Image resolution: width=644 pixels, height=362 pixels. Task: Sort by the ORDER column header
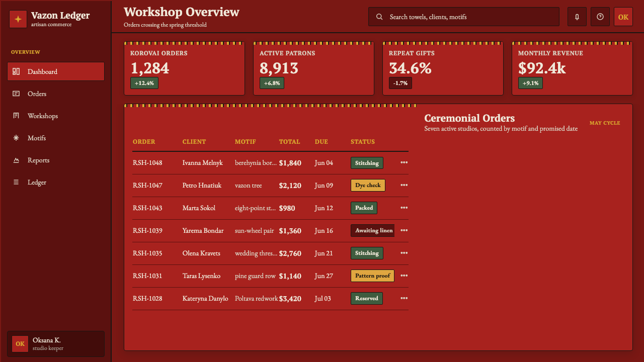[x=144, y=142]
